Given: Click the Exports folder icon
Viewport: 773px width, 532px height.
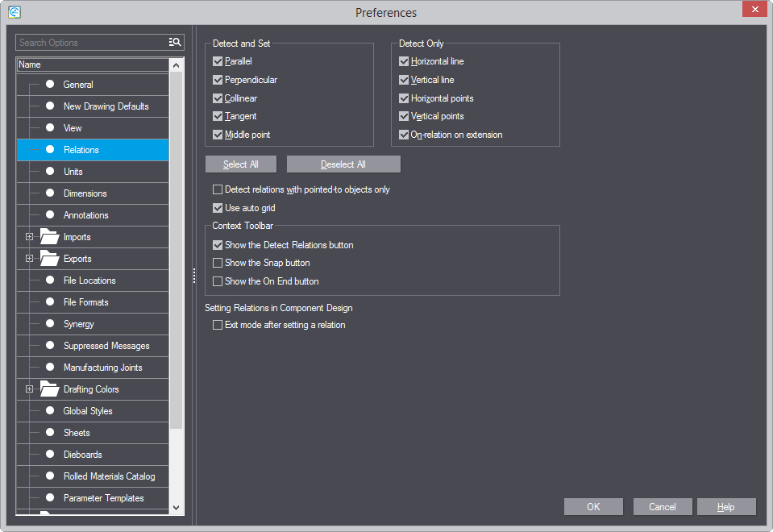Looking at the screenshot, I should pyautogui.click(x=49, y=259).
